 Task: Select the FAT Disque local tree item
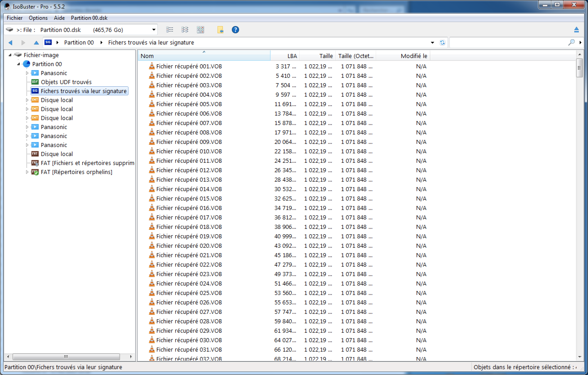(x=57, y=154)
